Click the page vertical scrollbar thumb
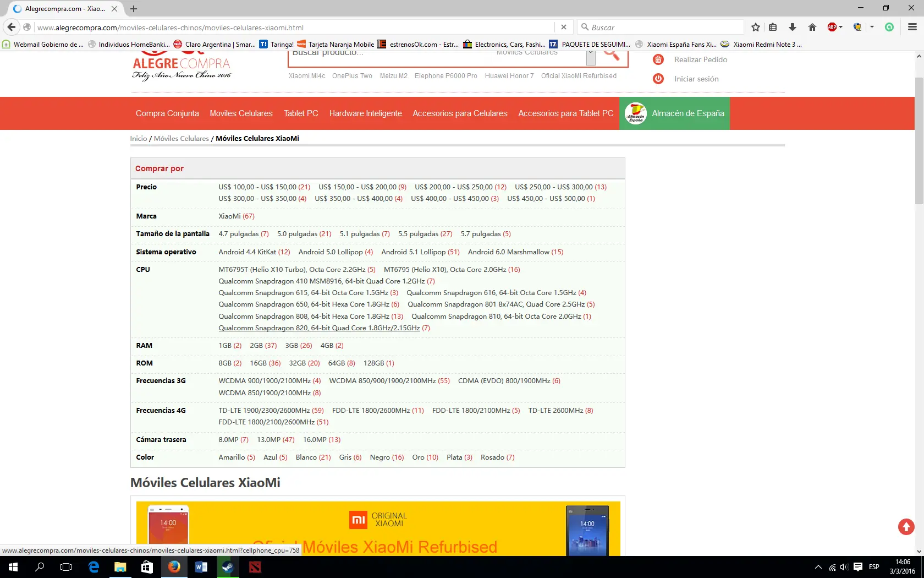 tap(919, 140)
